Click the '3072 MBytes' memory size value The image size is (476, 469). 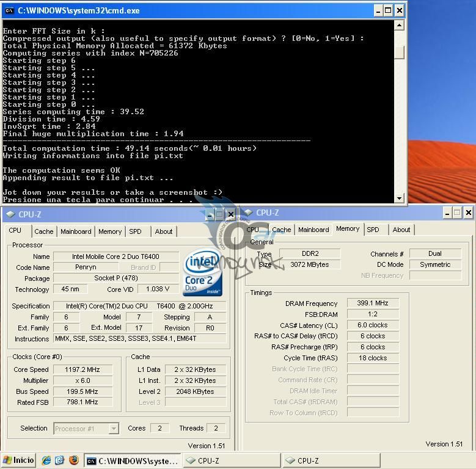click(310, 264)
